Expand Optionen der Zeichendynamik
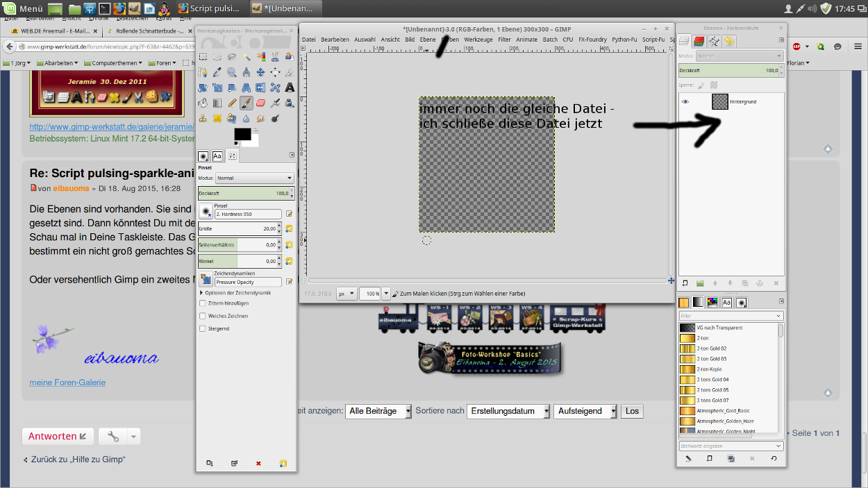The width and height of the screenshot is (868, 488). (201, 293)
